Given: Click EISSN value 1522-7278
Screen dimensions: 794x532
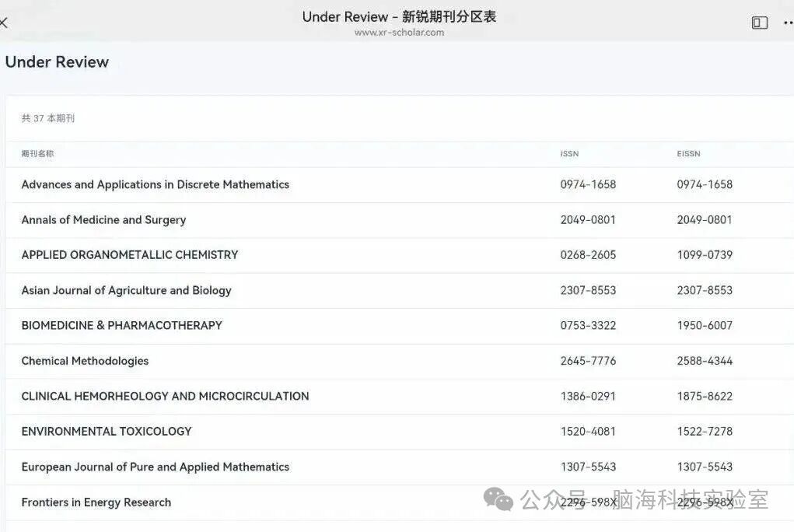Looking at the screenshot, I should click(x=705, y=431).
